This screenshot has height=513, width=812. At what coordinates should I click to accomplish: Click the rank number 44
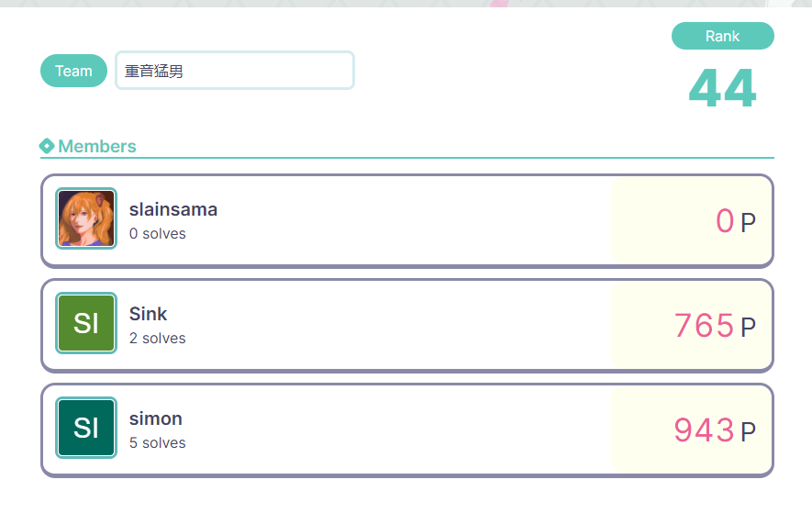(722, 89)
